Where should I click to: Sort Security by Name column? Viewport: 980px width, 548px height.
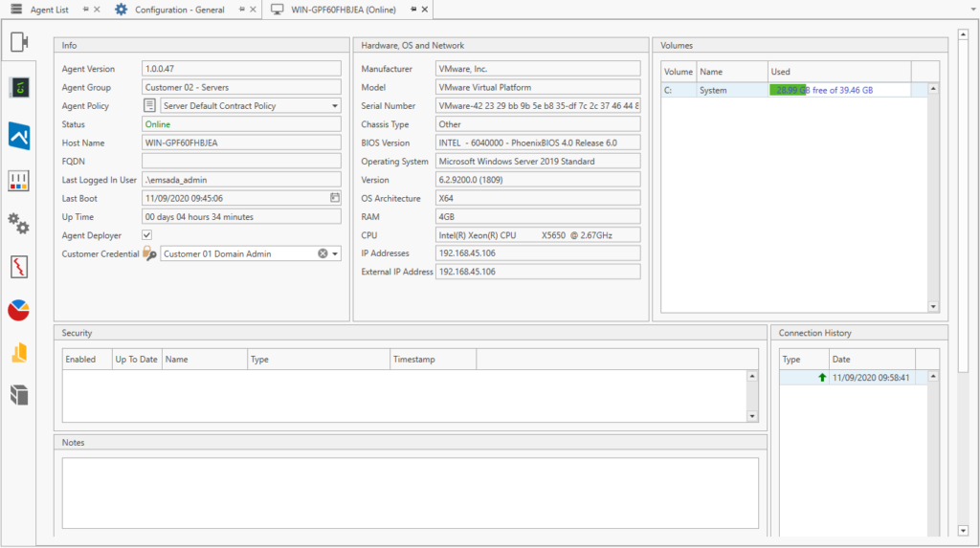coord(205,360)
